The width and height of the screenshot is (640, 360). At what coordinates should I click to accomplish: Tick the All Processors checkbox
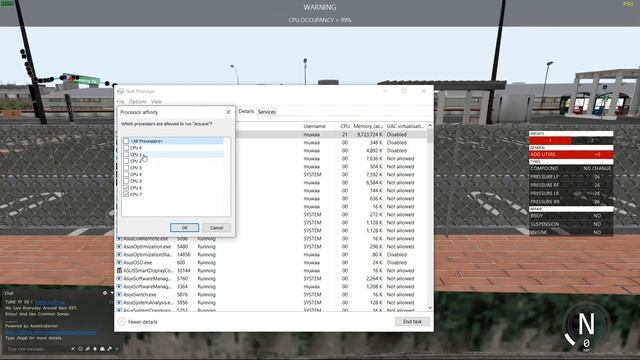[126, 141]
